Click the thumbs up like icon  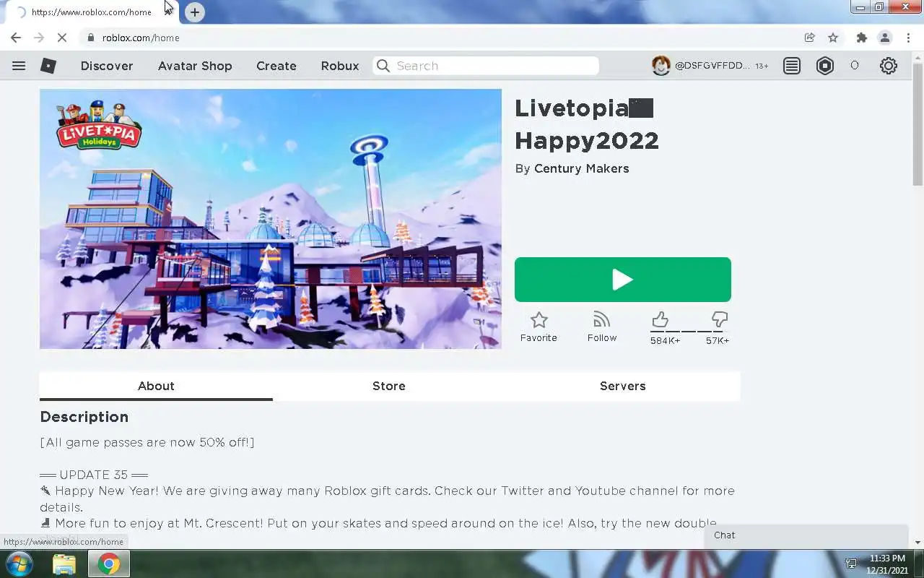click(660, 319)
